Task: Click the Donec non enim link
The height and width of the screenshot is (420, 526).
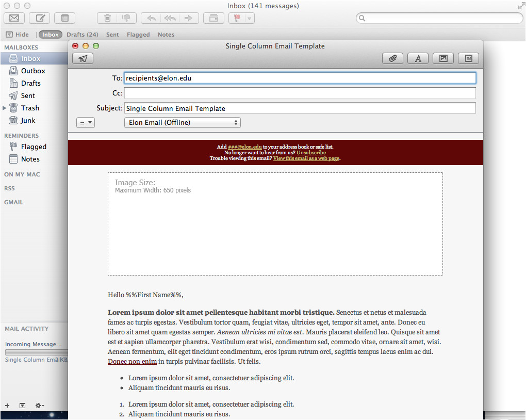Action: point(132,362)
